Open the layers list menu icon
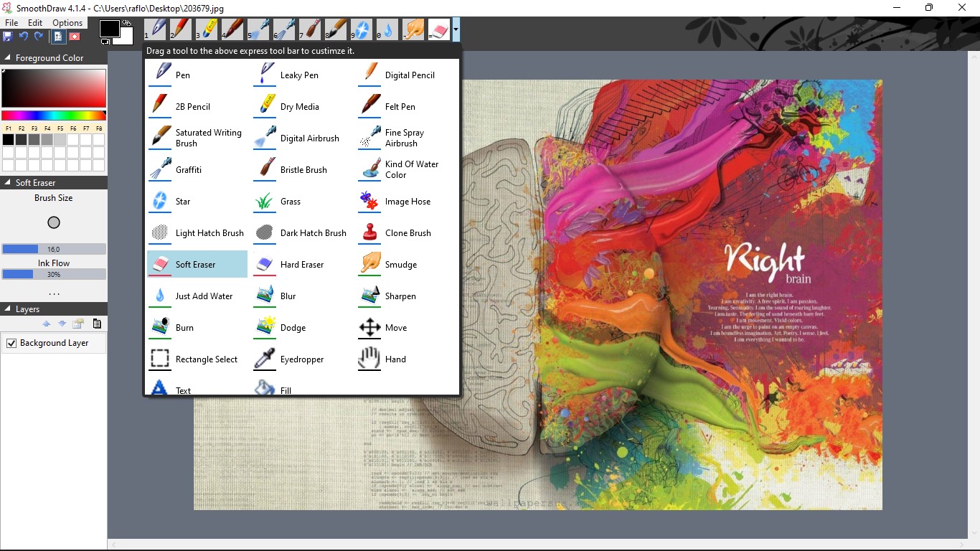Image resolution: width=980 pixels, height=551 pixels. 97,324
